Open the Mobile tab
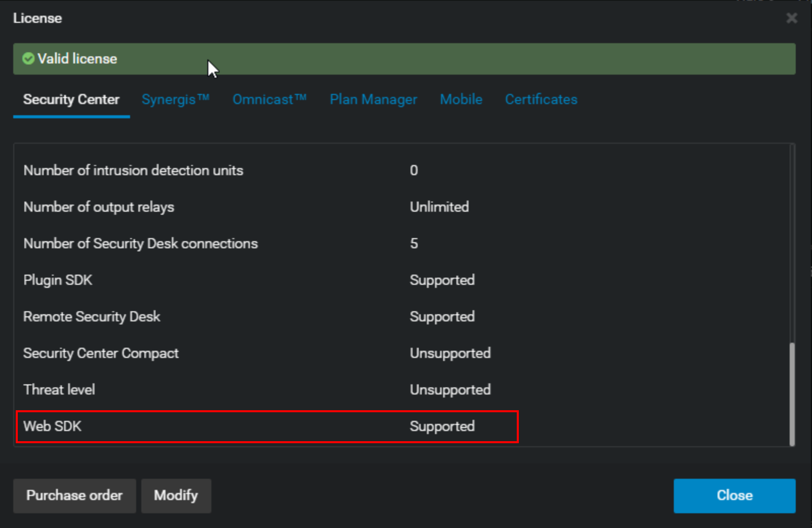This screenshot has height=528, width=812. point(461,100)
